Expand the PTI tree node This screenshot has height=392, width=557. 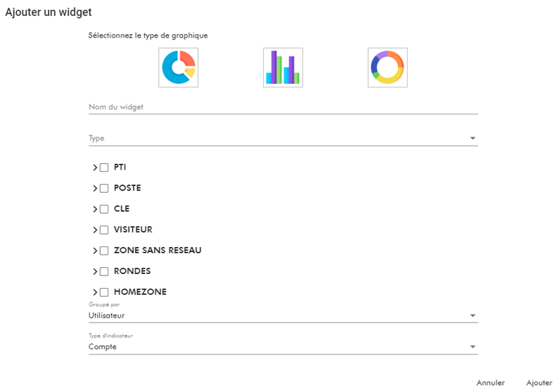(x=95, y=167)
